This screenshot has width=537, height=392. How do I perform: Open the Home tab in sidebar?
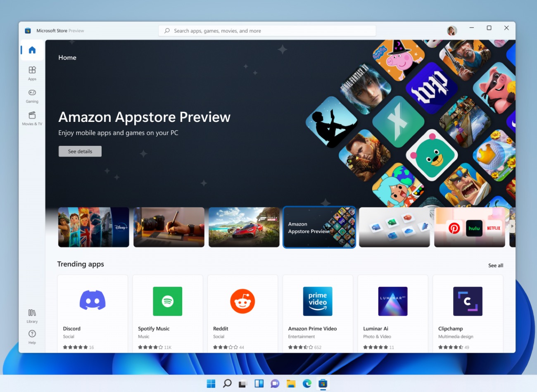(32, 50)
